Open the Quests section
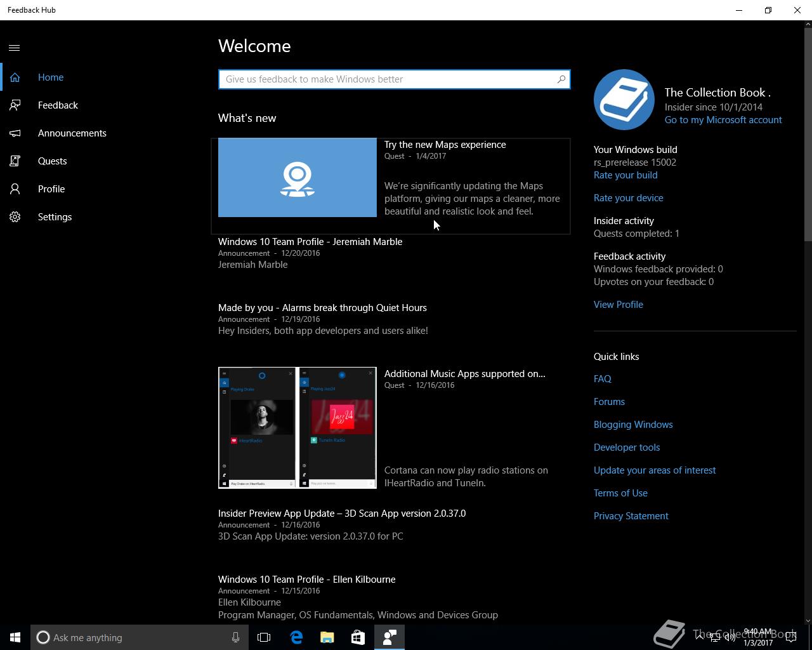 coord(52,161)
